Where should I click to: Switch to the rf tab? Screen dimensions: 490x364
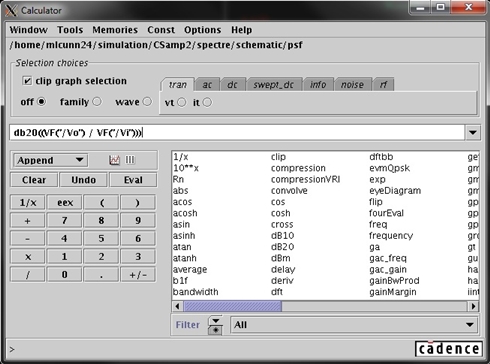click(383, 85)
